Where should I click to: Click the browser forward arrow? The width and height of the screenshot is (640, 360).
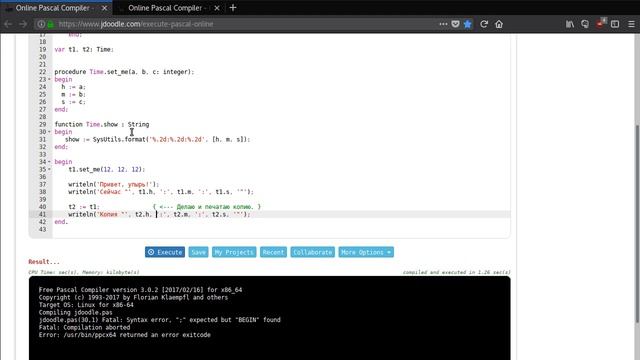point(23,24)
